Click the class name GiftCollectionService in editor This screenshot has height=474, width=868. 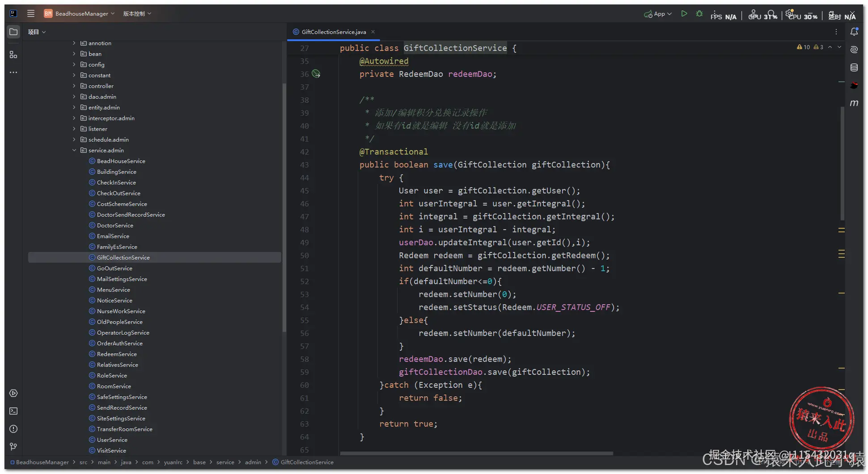pyautogui.click(x=455, y=48)
